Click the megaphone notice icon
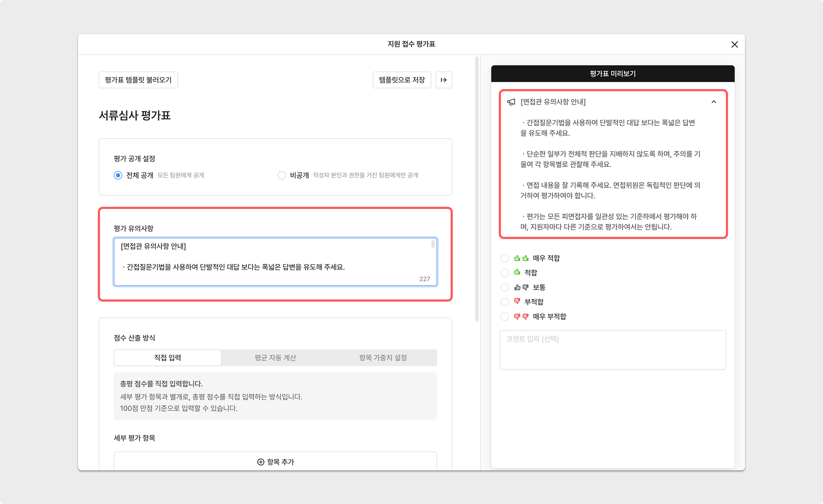This screenshot has height=504, width=823. (x=511, y=102)
